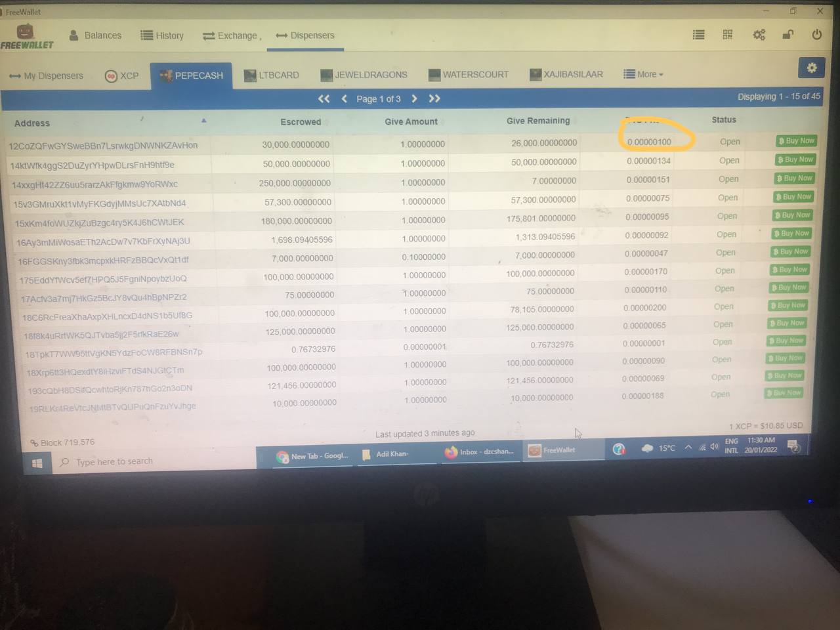840x630 pixels.
Task: Select the PEPECASH tab
Action: click(x=191, y=75)
